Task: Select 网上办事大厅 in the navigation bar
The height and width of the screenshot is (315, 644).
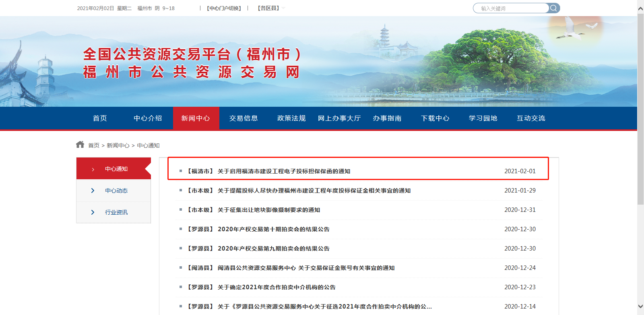Action: pyautogui.click(x=339, y=118)
